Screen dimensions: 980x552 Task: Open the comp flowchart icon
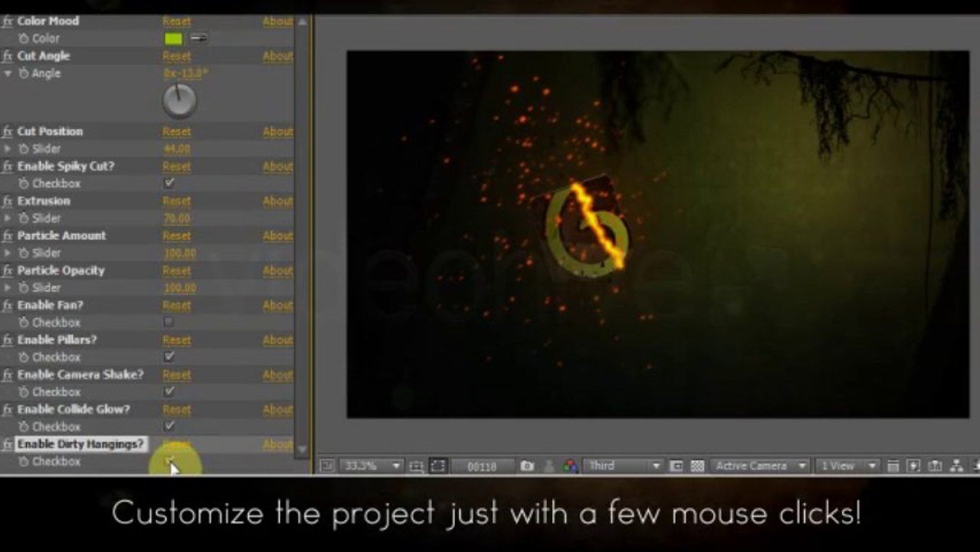point(956,465)
